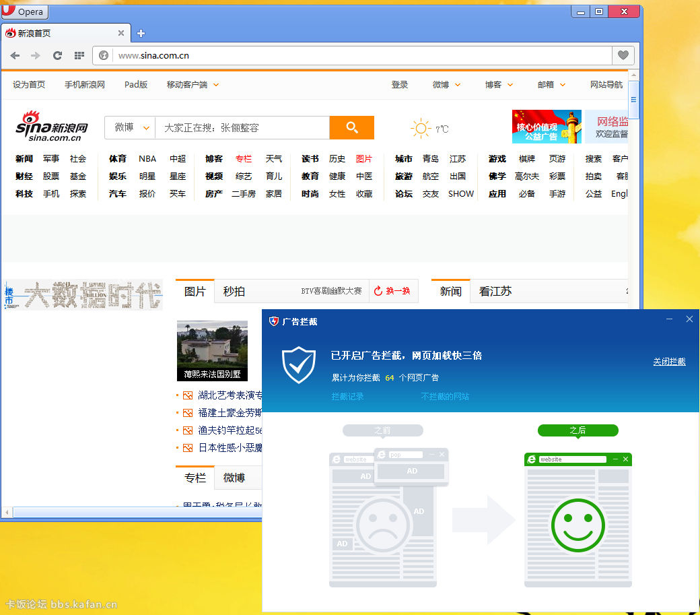Click the Sina logo
The image size is (700, 615).
point(52,127)
